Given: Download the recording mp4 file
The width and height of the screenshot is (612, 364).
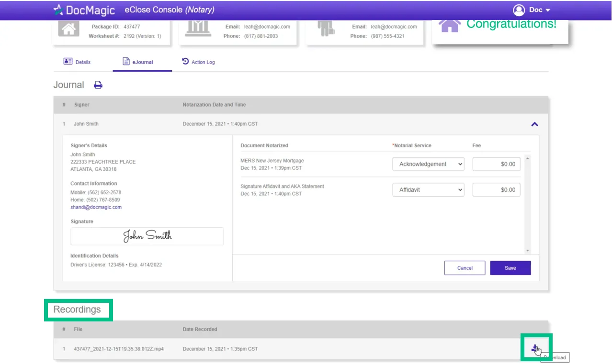Looking at the screenshot, I should tap(535, 349).
